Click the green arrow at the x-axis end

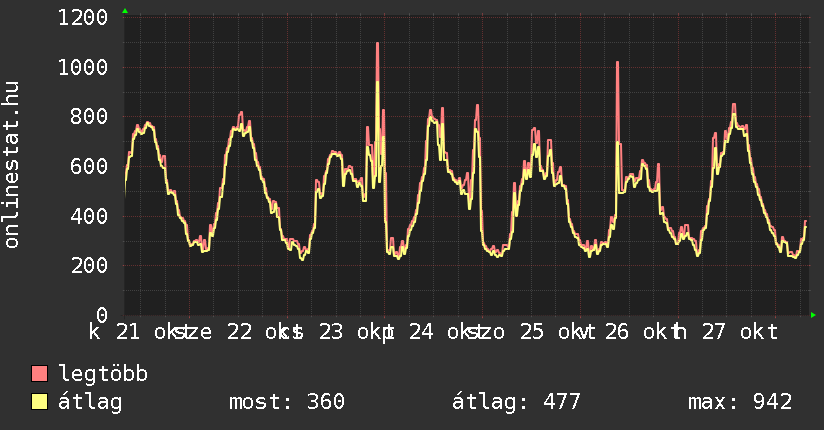813,315
